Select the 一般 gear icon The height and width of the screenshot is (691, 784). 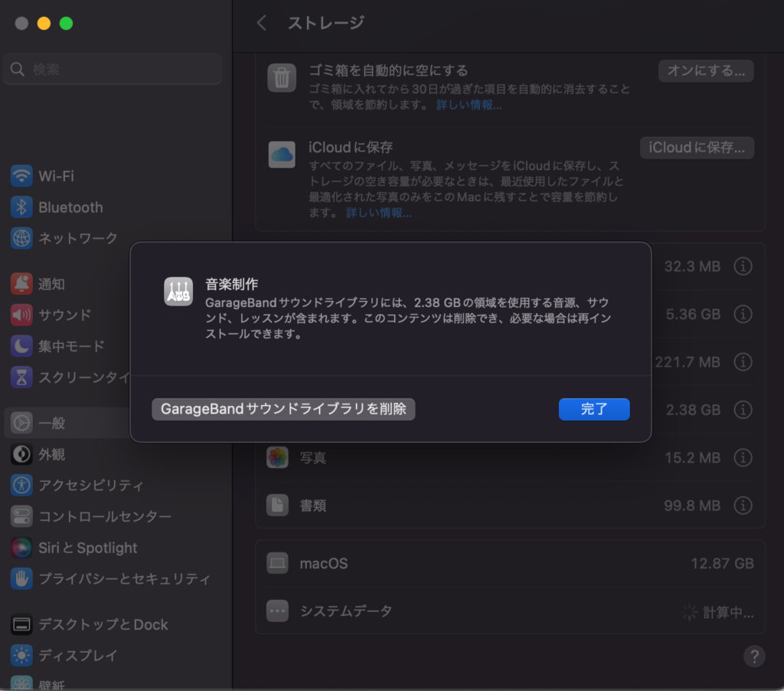coord(21,424)
